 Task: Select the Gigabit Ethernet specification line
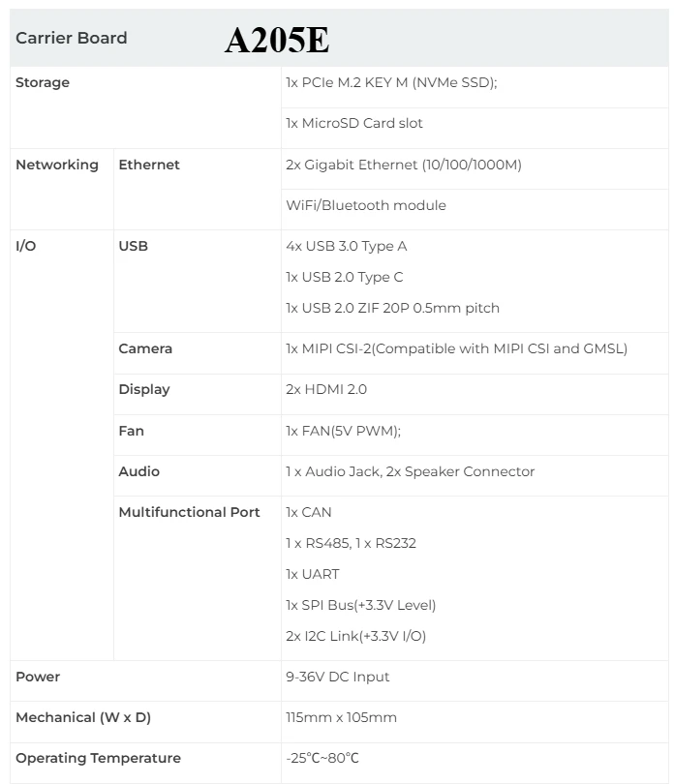click(404, 165)
